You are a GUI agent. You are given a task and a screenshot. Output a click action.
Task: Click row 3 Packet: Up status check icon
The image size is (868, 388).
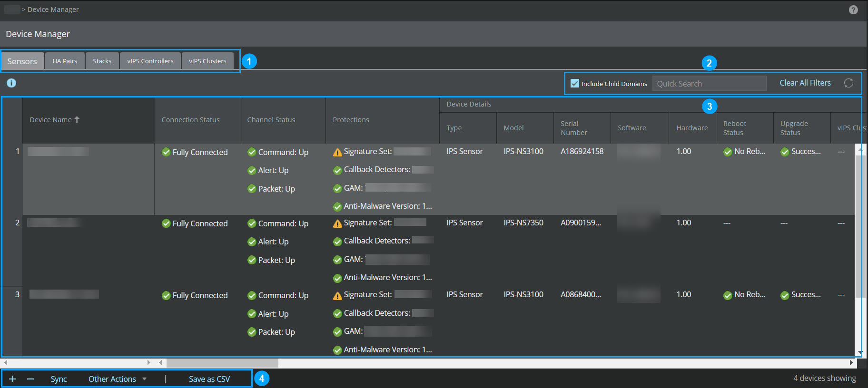tap(252, 332)
